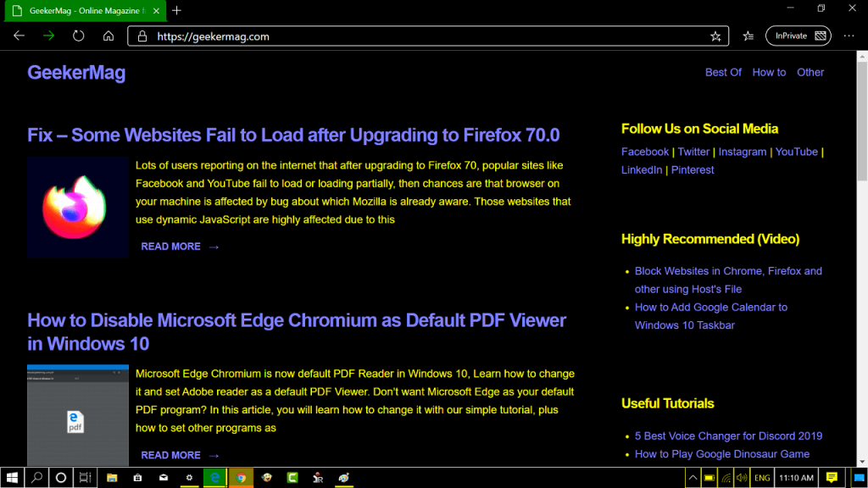Open the clock showing 11:10 AM

[796, 478]
